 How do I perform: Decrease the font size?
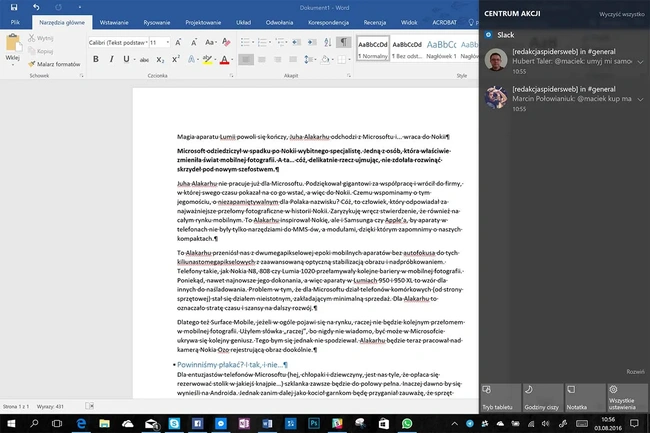tap(194, 42)
